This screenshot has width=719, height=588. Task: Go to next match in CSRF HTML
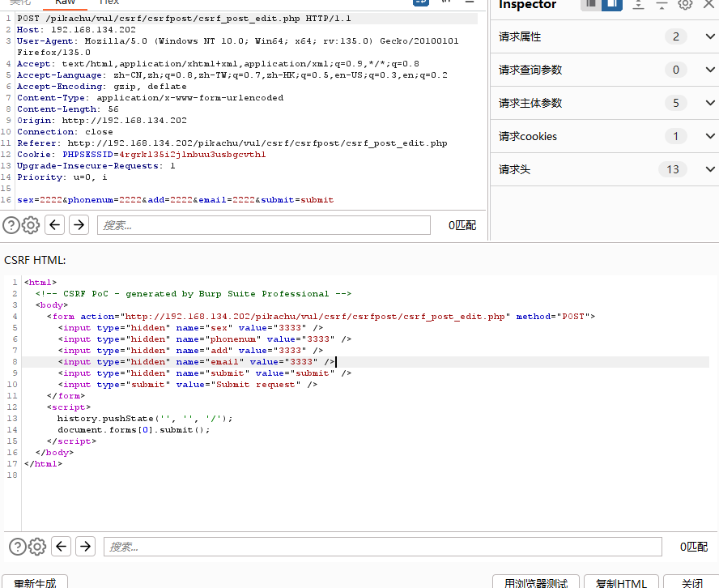(x=85, y=547)
